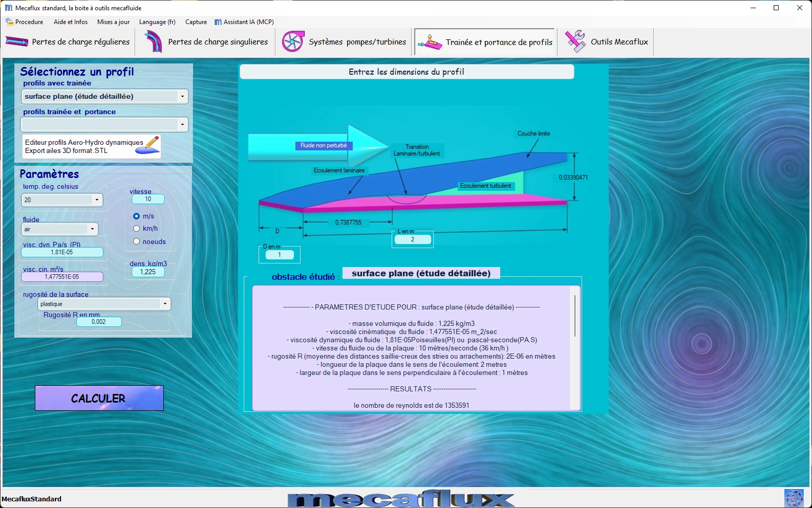812x508 pixels.
Task: Open the Outils Mecaflux tools icon
Action: (575, 41)
